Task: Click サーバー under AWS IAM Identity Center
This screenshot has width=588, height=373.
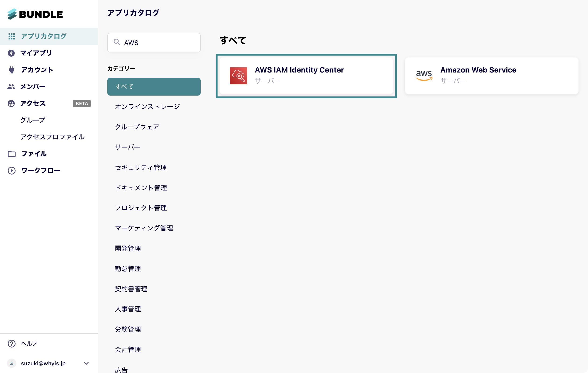Action: (268, 81)
